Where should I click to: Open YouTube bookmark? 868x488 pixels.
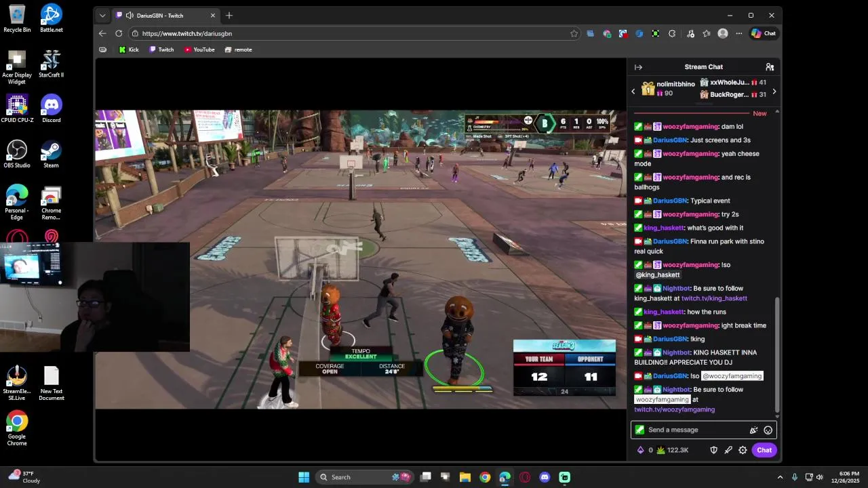pos(199,49)
